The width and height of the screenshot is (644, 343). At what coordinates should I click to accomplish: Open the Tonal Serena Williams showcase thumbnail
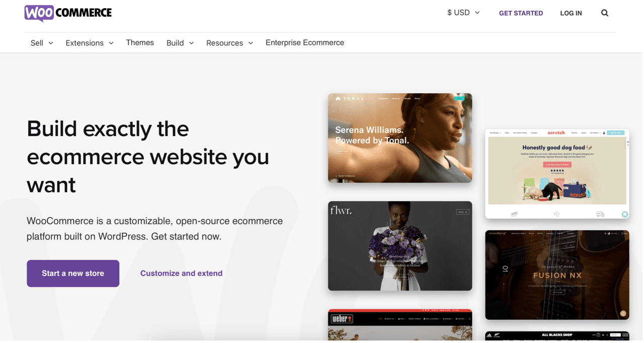(x=400, y=138)
